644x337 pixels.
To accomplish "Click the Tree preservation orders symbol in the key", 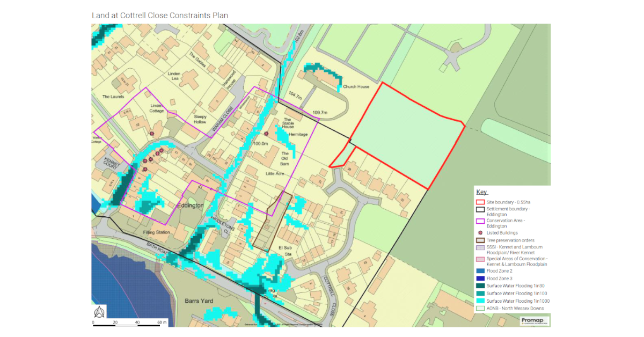I will 480,240.
